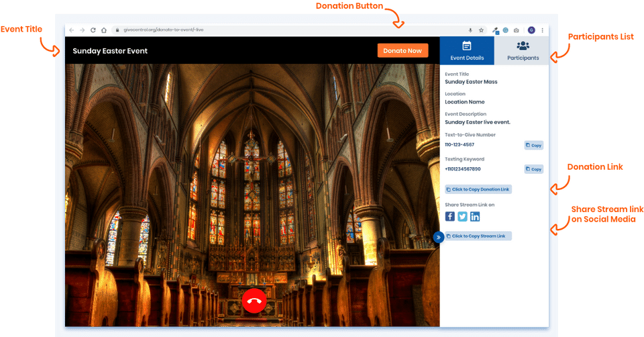Click to Copy Donation Link
This screenshot has width=644, height=337.
[478, 189]
